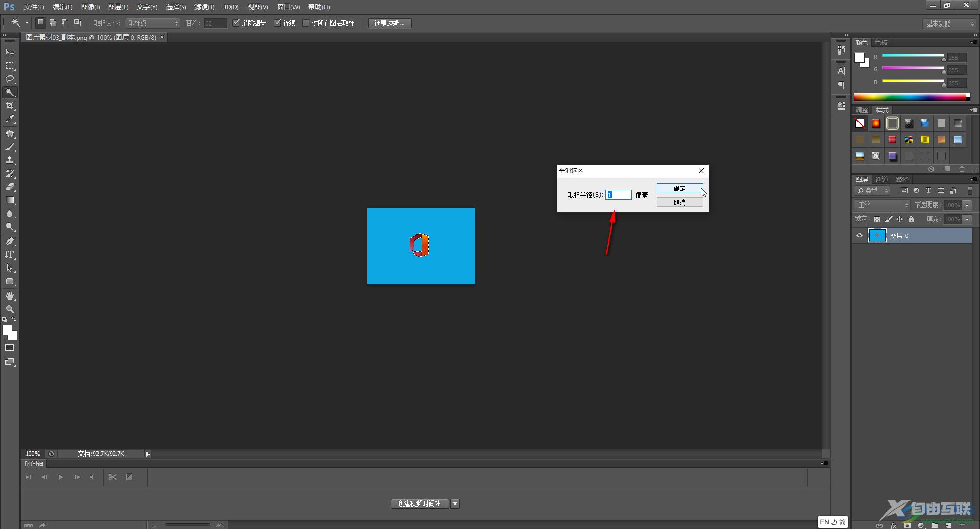Select the Move tool
The height and width of the screenshot is (529, 980).
click(x=10, y=53)
